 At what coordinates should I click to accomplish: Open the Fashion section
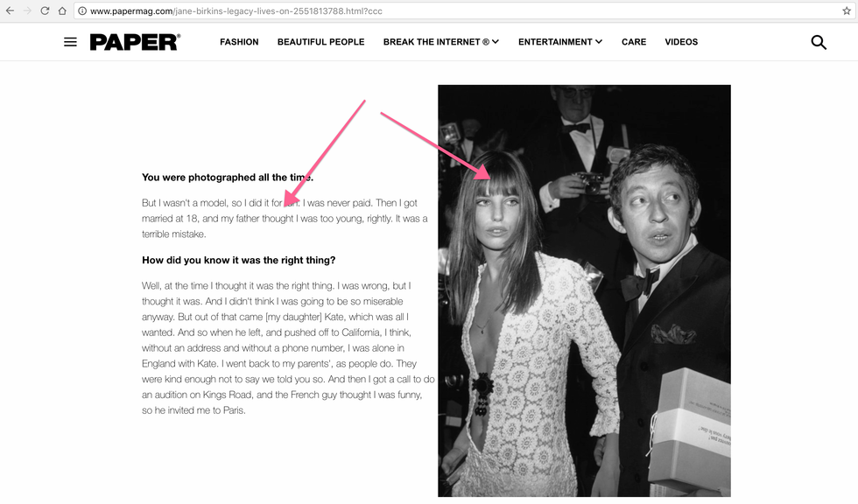(x=239, y=42)
